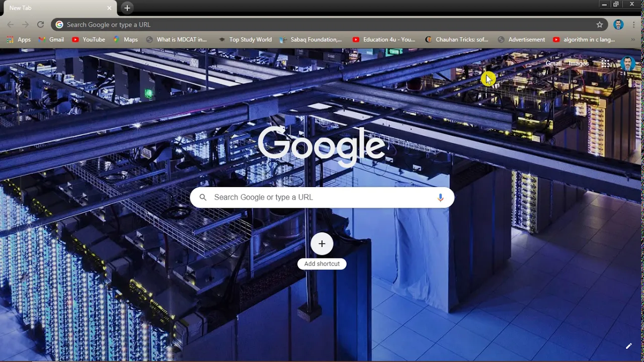Click the magnifier icon in search box

tap(203, 198)
